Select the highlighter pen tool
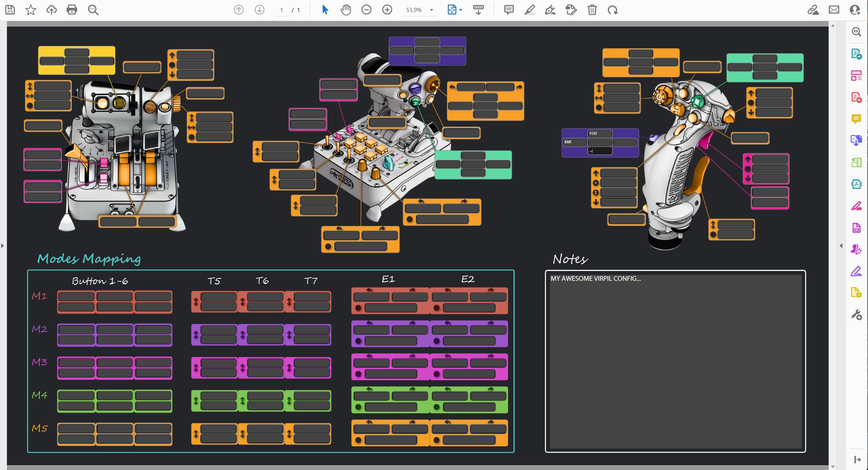868x470 pixels. (x=530, y=10)
